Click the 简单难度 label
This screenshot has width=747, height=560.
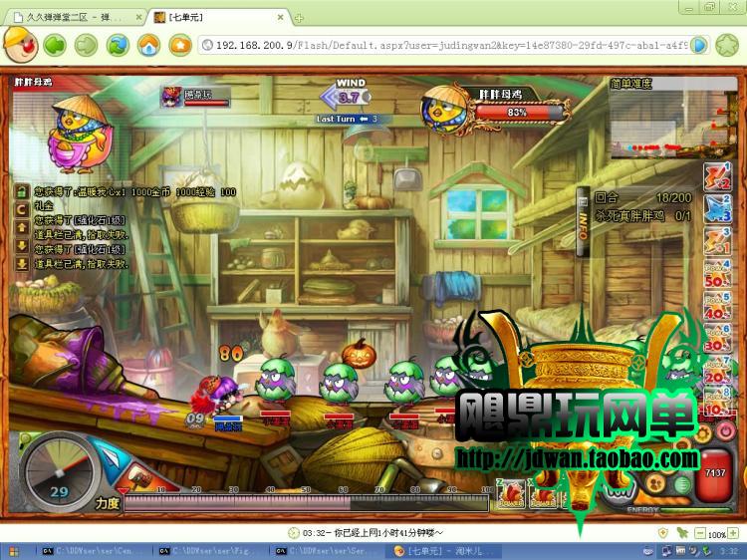(630, 84)
